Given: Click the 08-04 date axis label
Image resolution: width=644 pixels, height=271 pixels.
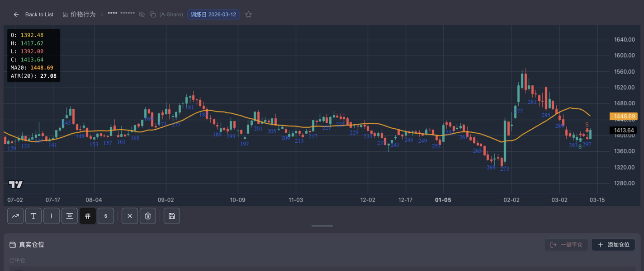Looking at the screenshot, I should pos(94,200).
